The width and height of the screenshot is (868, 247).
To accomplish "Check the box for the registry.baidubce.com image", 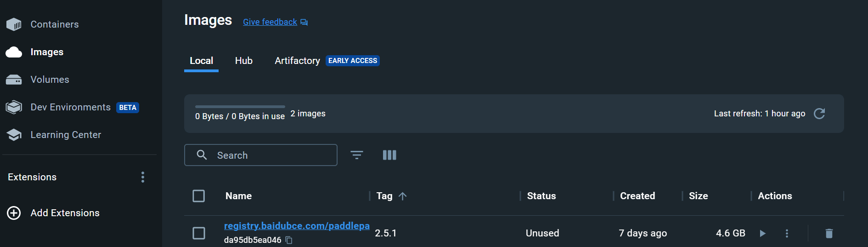I will 199,233.
